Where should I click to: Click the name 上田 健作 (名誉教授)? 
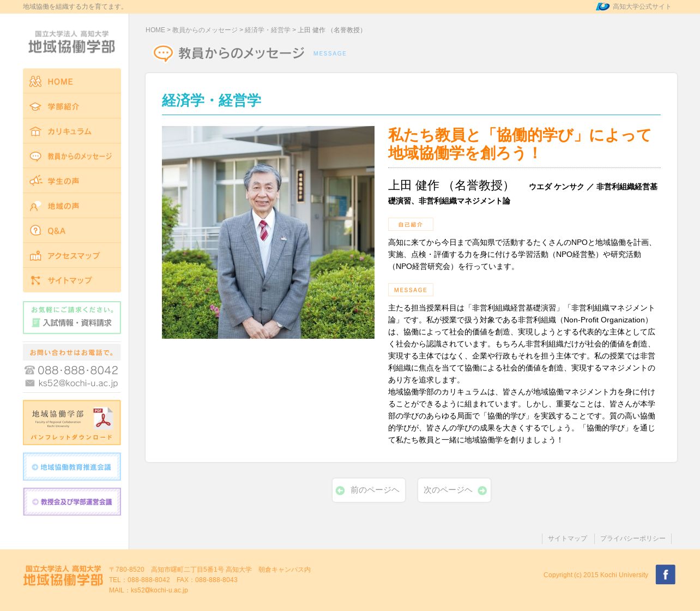(450, 185)
